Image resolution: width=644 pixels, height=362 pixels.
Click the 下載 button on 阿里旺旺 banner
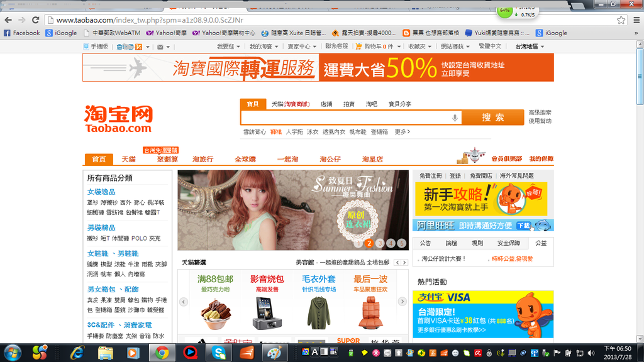click(523, 226)
